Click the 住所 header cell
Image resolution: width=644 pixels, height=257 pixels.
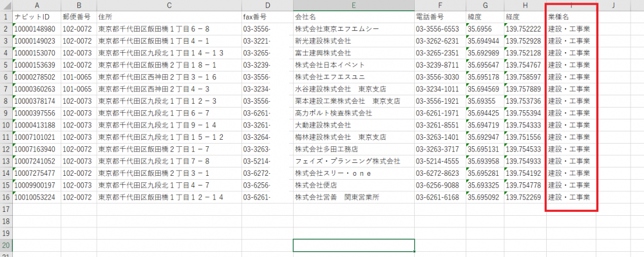[169, 17]
